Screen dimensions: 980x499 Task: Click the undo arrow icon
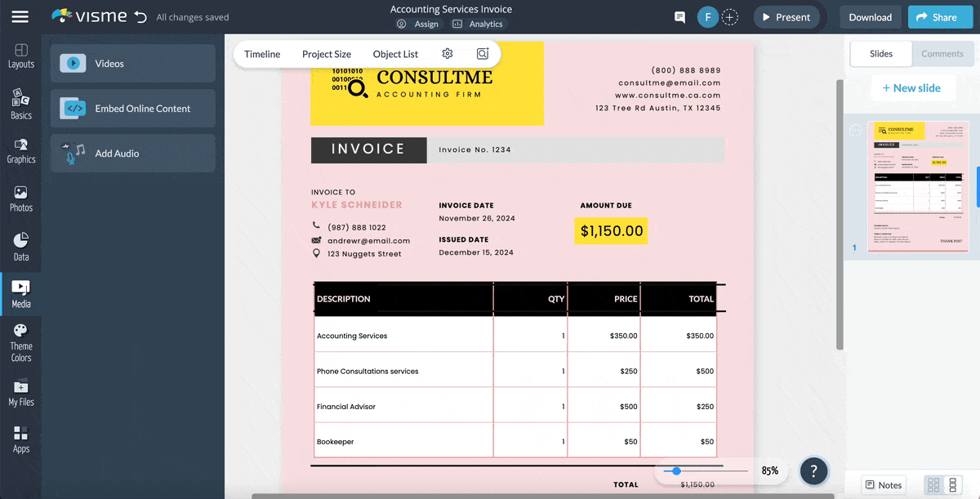coord(140,17)
